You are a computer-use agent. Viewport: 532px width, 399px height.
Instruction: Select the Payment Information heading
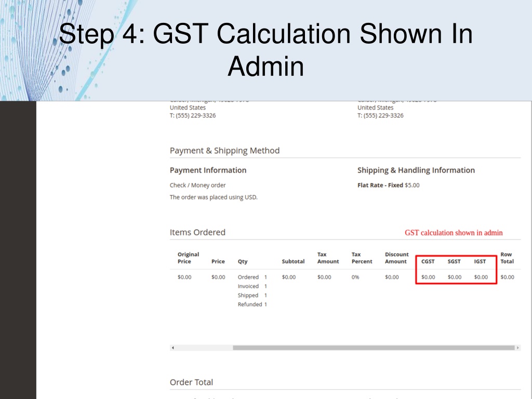click(208, 170)
